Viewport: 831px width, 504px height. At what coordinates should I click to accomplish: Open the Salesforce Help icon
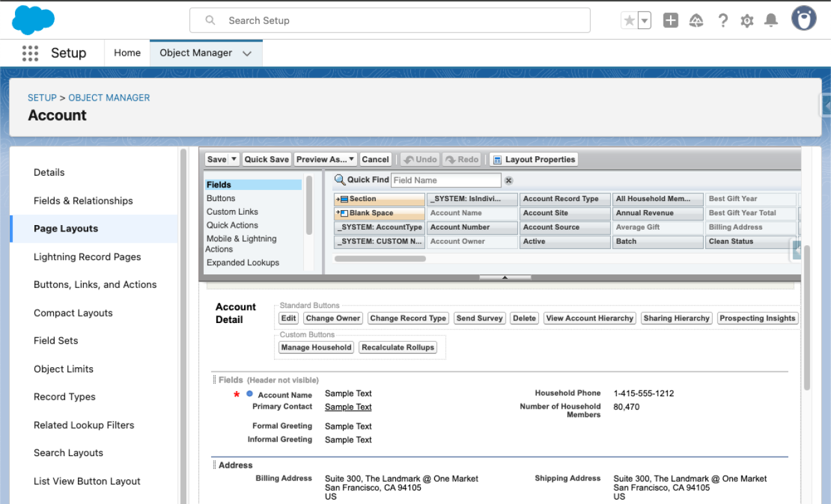coord(723,20)
